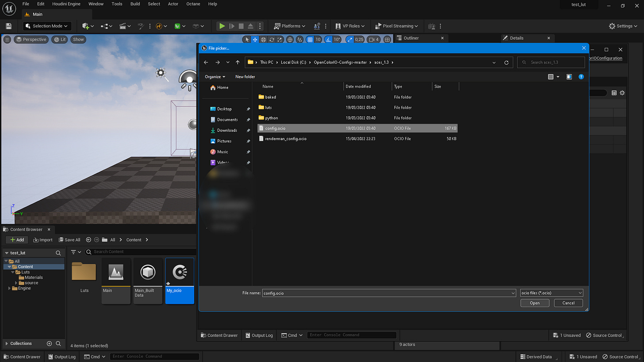This screenshot has width=644, height=362.
Task: Open the Selection Mode dropdown
Action: [47, 26]
